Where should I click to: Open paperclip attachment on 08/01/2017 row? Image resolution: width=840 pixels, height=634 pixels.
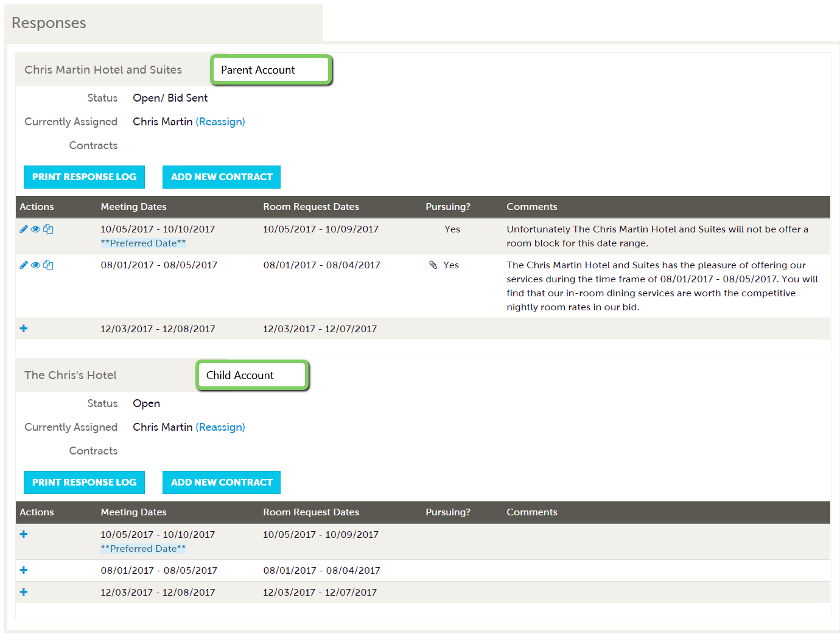point(433,265)
